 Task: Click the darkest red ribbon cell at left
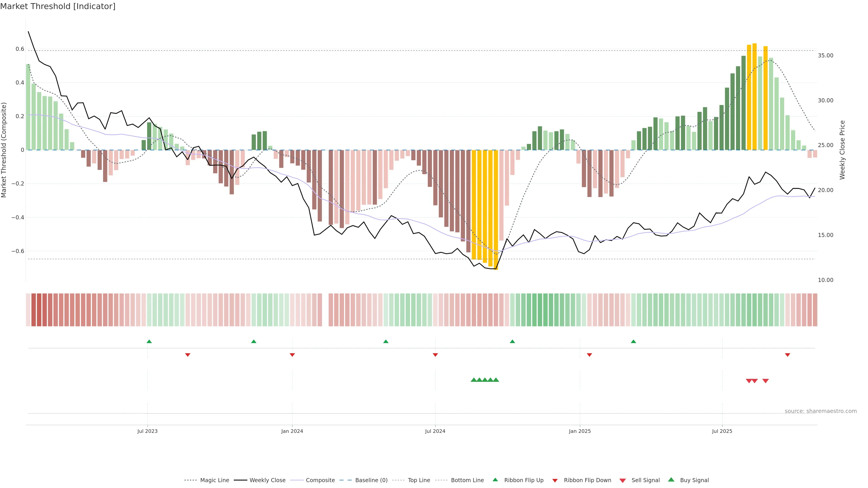pos(39,310)
